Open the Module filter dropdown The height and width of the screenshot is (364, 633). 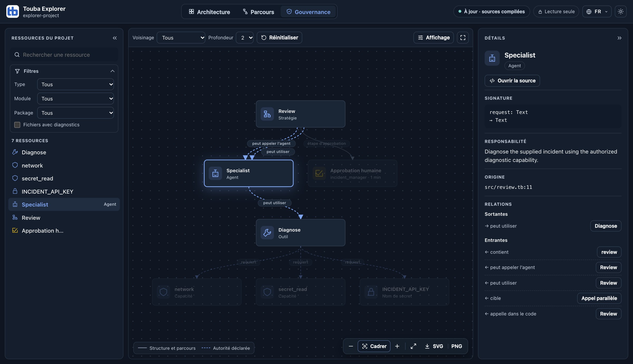[75, 99]
